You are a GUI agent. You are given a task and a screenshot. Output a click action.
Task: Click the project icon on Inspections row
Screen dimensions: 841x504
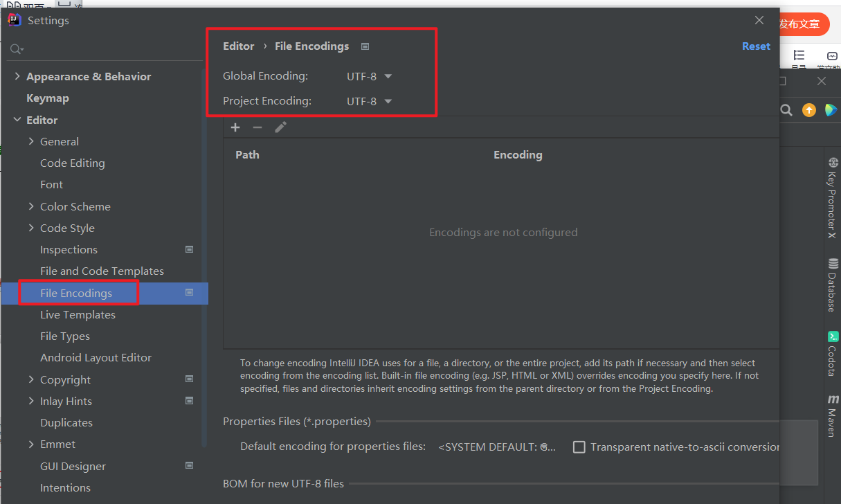coord(190,249)
